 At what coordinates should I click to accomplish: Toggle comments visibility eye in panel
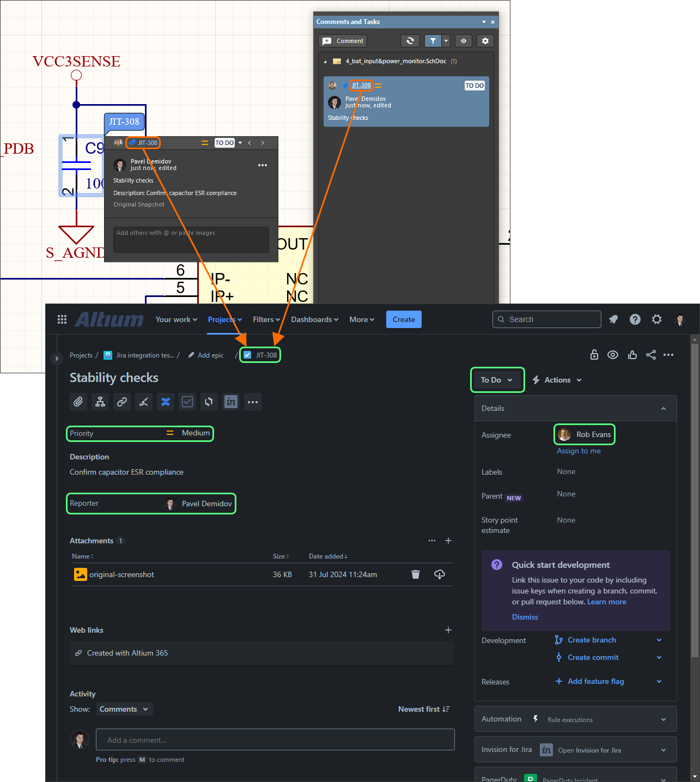pos(464,41)
